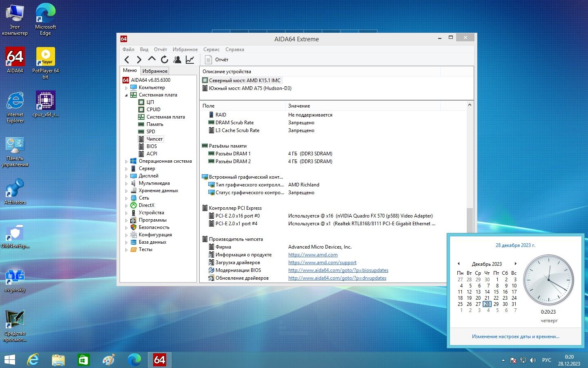Open the Файл menu
The height and width of the screenshot is (368, 588).
(128, 49)
